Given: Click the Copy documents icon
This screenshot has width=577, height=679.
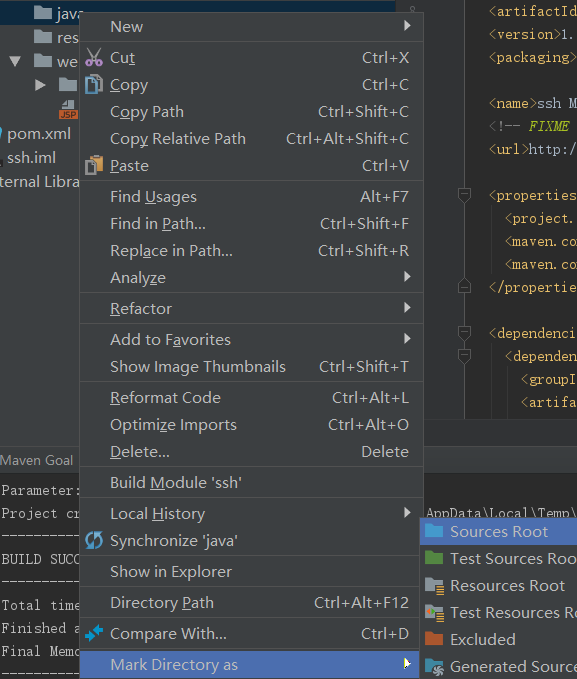Looking at the screenshot, I should click(94, 84).
